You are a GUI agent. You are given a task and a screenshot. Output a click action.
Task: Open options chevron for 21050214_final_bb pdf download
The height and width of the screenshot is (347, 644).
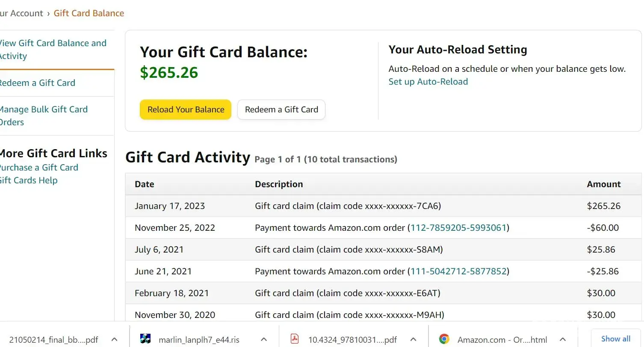(x=114, y=339)
